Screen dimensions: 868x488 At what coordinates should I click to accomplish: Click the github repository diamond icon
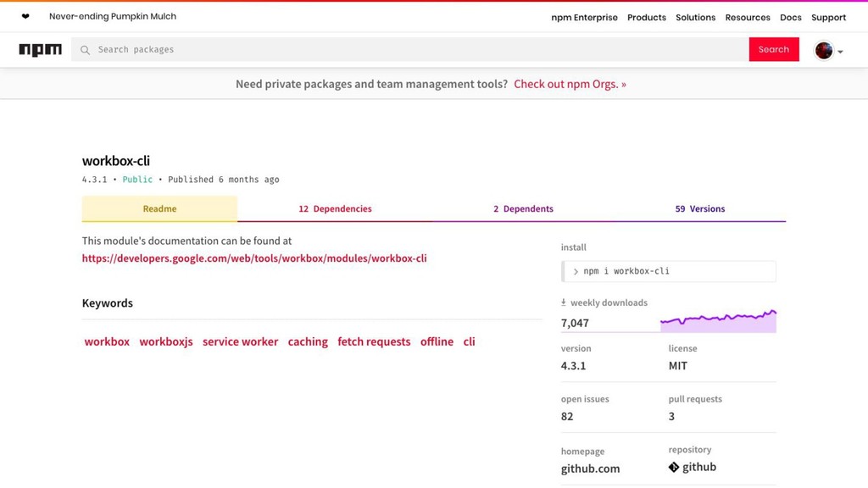674,468
